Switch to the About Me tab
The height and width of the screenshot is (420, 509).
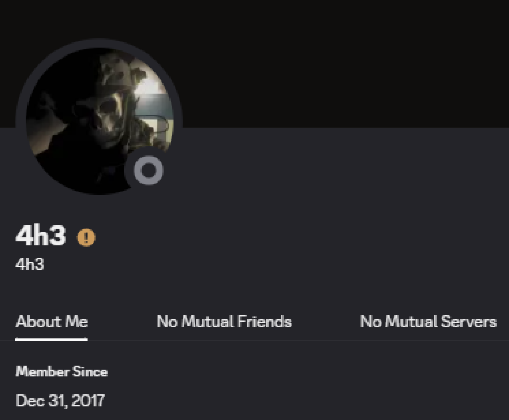pos(51,322)
